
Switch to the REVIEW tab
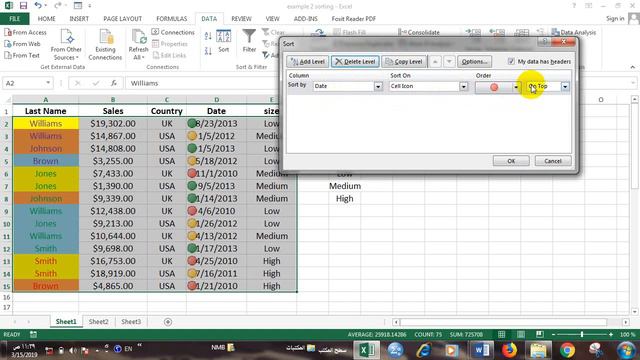pos(241,19)
